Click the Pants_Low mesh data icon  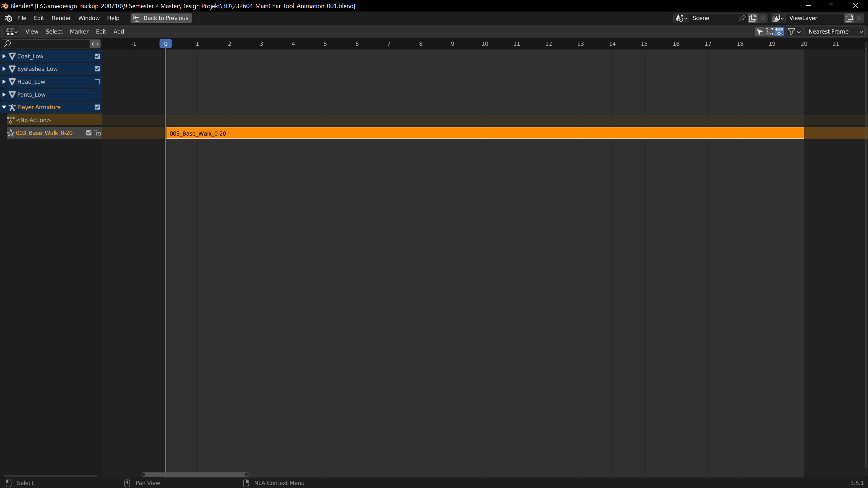(12, 95)
